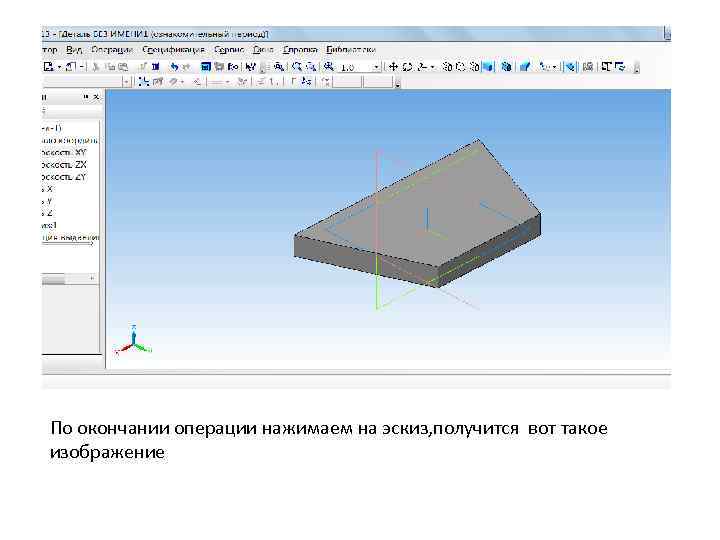The width and height of the screenshot is (720, 540).
Task: Open the view Orientation icon
Action: [x=422, y=67]
